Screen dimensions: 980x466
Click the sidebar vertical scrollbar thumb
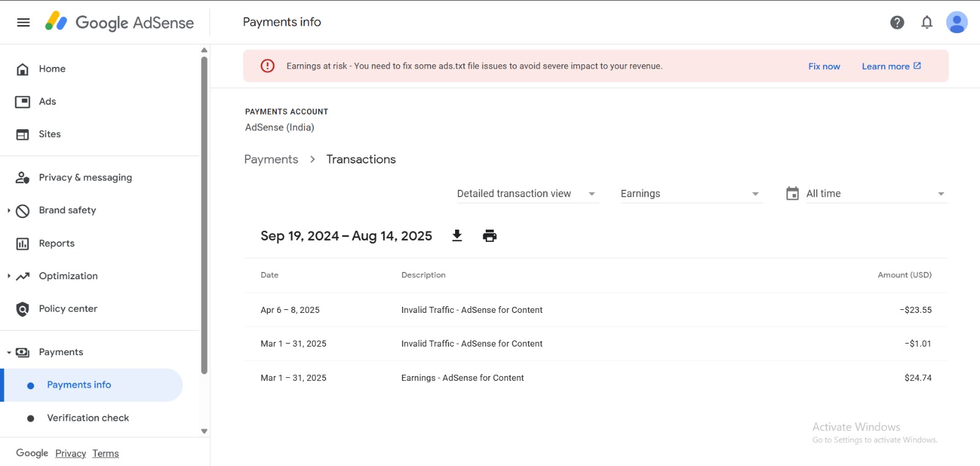[204, 214]
